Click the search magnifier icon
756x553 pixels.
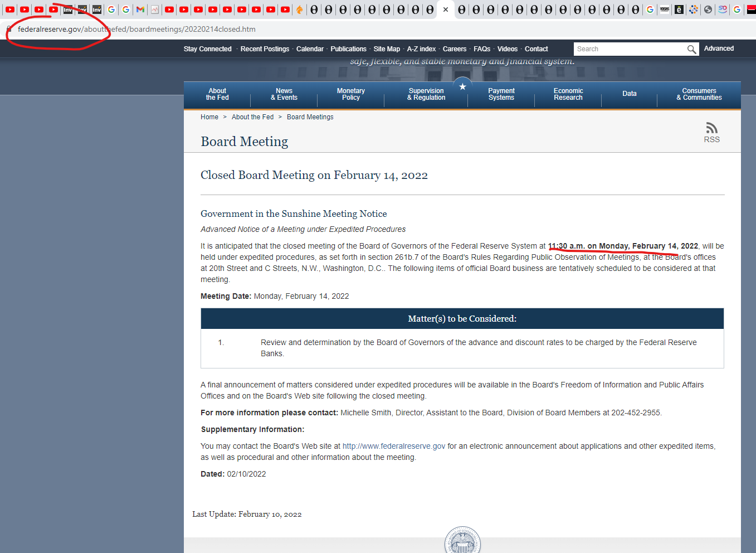(x=691, y=49)
